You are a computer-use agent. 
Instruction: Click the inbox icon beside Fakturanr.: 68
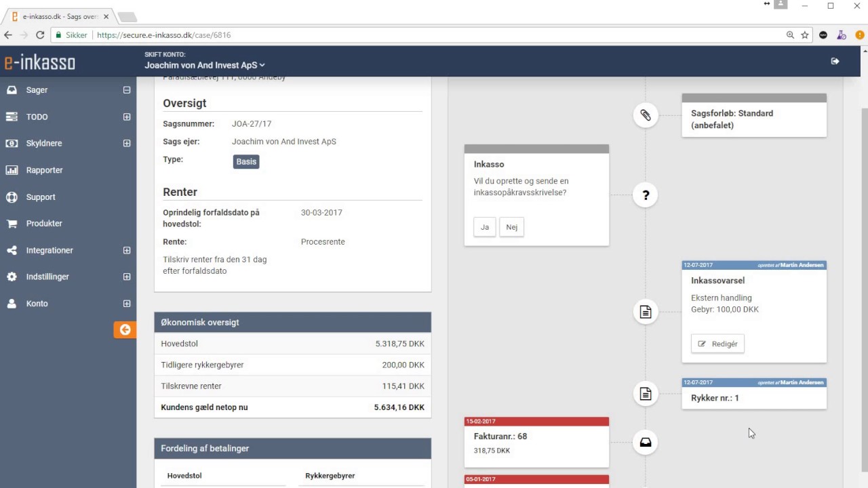click(646, 443)
